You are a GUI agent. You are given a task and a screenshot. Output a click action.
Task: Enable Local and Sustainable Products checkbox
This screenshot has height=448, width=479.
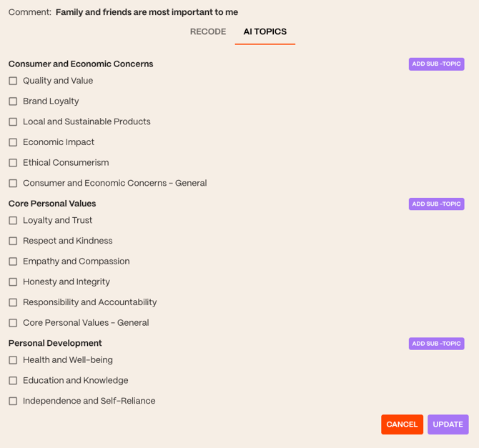(x=13, y=122)
